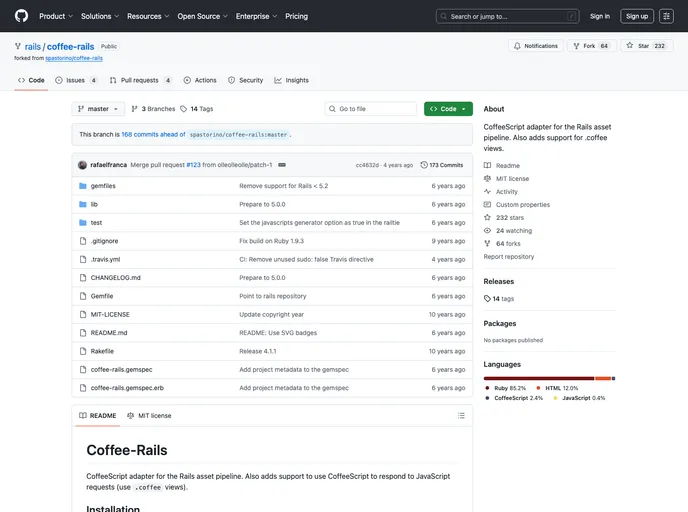Click the Ruby 85.2% language link
This screenshot has width=688, height=512.
505,388
